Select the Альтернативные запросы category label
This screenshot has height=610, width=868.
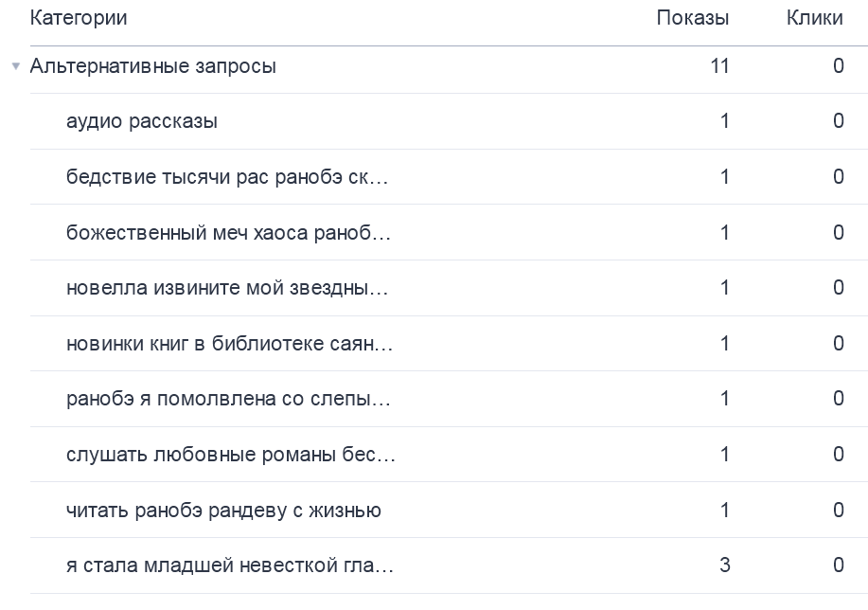(153, 67)
